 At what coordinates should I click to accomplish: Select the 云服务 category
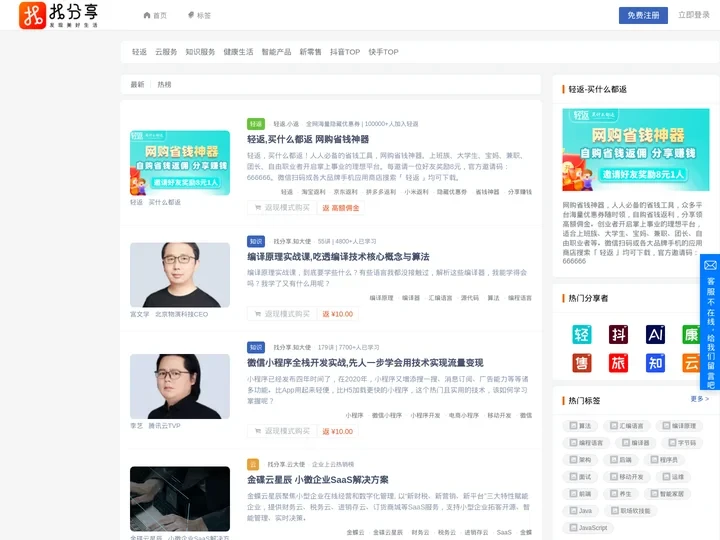pos(166,52)
